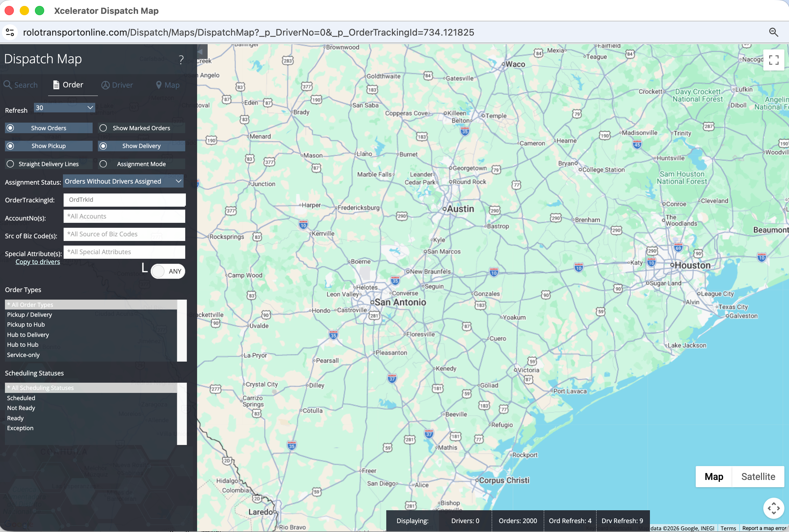The image size is (789, 532).
Task: Click the AccountNo(s) input field
Action: [125, 216]
